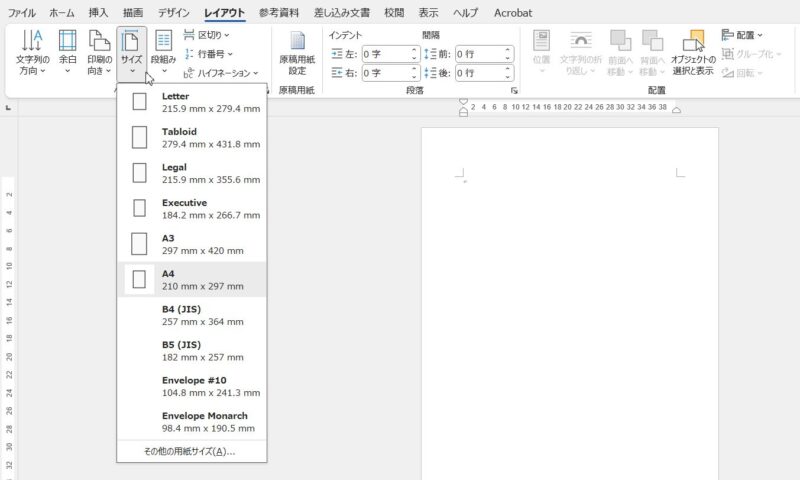The width and height of the screenshot is (800, 480).
Task: Select the Letter paper size
Action: coord(192,102)
